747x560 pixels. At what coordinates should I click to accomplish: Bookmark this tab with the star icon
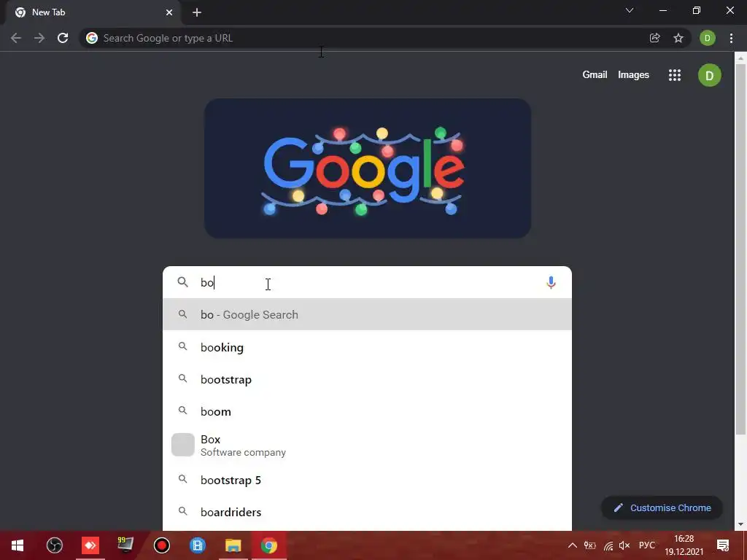coord(678,38)
